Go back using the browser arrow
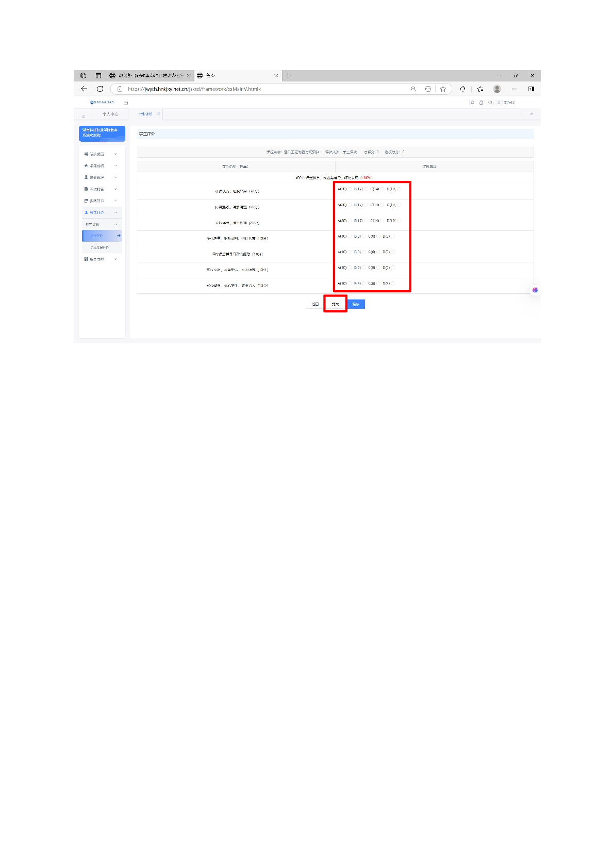This screenshot has height=868, width=614. [x=84, y=89]
